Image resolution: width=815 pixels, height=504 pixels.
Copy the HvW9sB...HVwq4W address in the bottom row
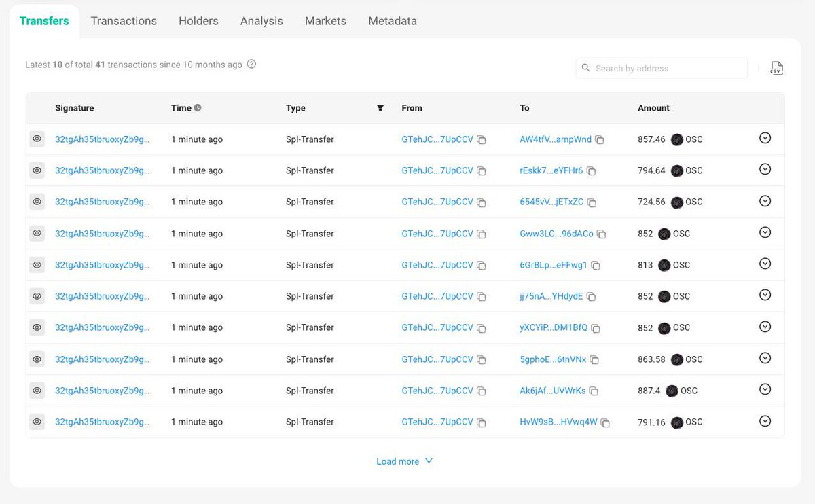[x=605, y=422]
